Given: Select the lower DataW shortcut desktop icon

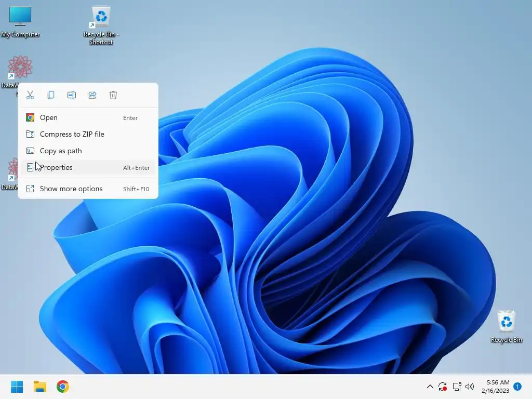Looking at the screenshot, I should click(9, 174).
